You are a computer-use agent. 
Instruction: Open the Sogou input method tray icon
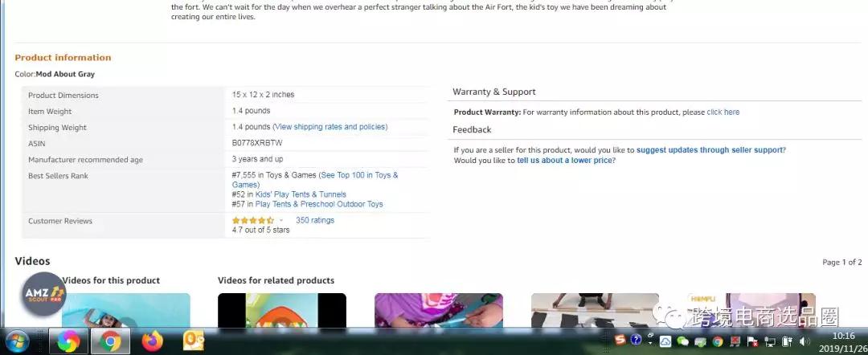[619, 341]
